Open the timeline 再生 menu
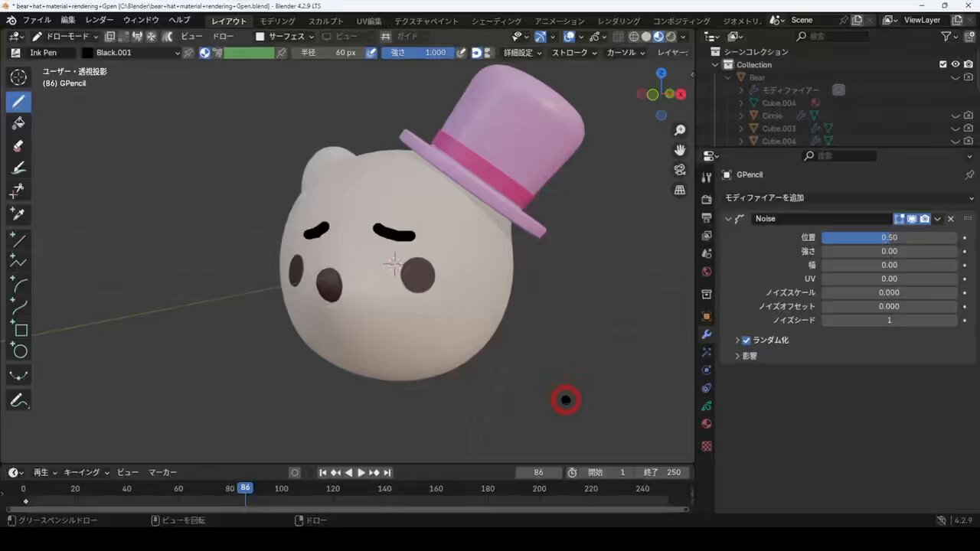This screenshot has width=980, height=551. pos(44,472)
